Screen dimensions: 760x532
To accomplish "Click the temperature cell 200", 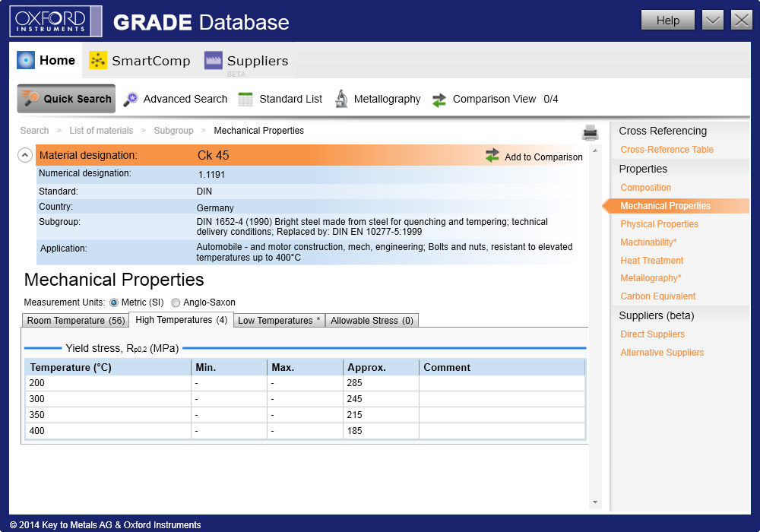I will click(108, 383).
